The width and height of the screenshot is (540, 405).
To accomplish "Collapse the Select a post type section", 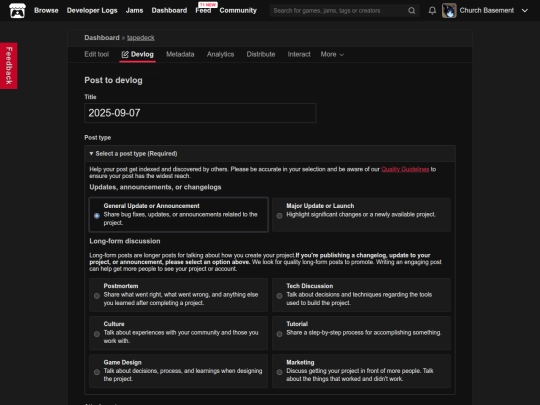I will (x=270, y=154).
